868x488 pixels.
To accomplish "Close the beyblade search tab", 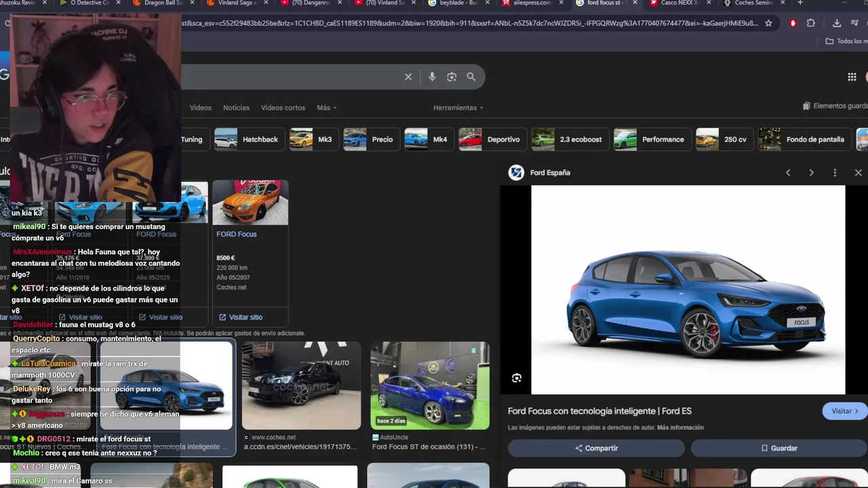I will click(x=488, y=3).
